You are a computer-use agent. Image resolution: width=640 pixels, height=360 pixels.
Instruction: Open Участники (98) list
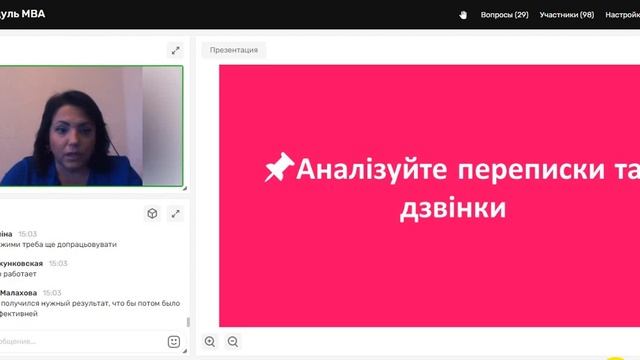point(567,15)
